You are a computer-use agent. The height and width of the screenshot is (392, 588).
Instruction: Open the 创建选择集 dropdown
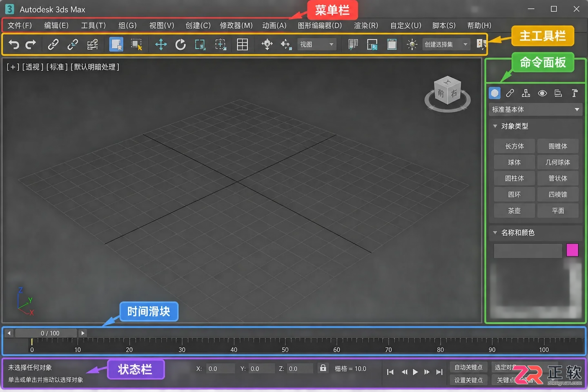pos(446,44)
